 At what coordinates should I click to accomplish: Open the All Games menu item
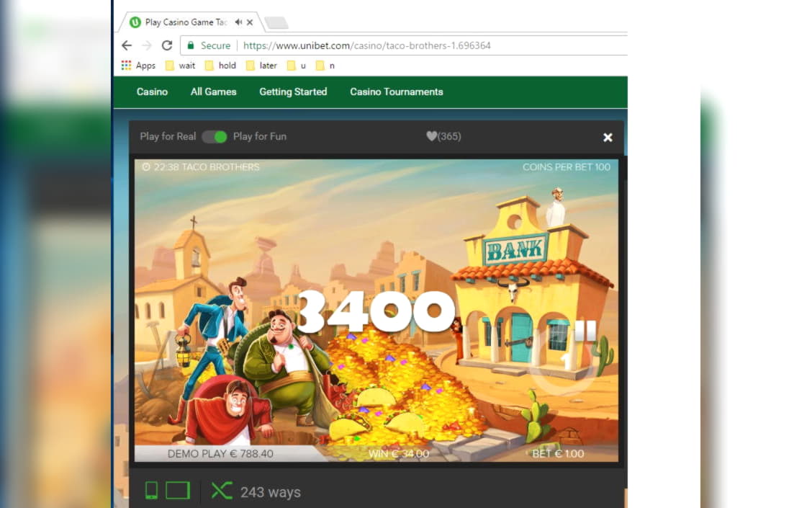coord(213,92)
